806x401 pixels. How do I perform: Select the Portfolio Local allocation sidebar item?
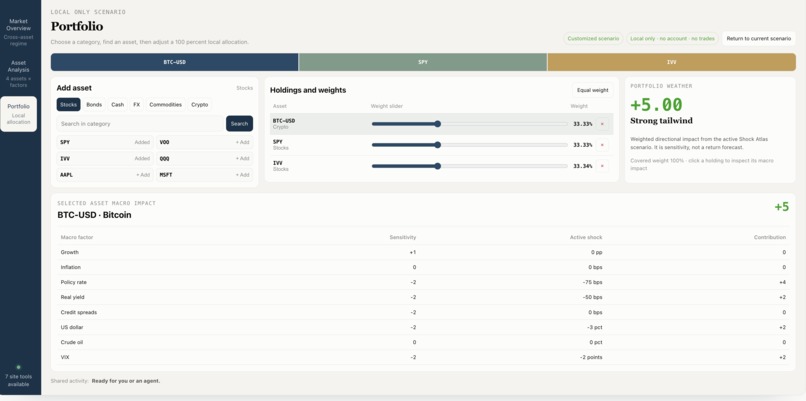click(19, 114)
